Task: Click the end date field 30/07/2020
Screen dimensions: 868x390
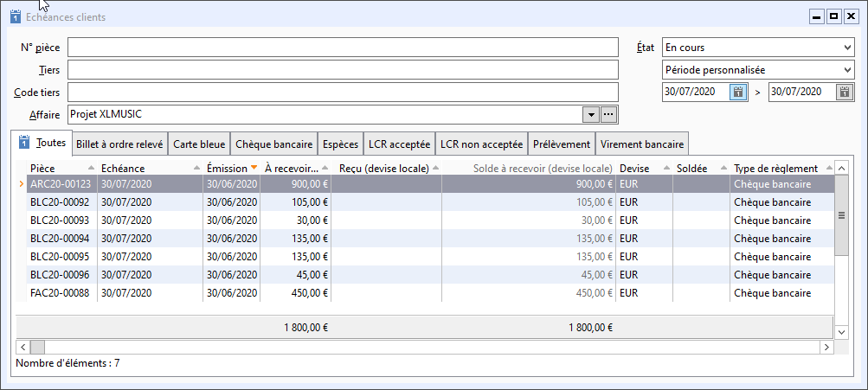Action: (x=802, y=92)
